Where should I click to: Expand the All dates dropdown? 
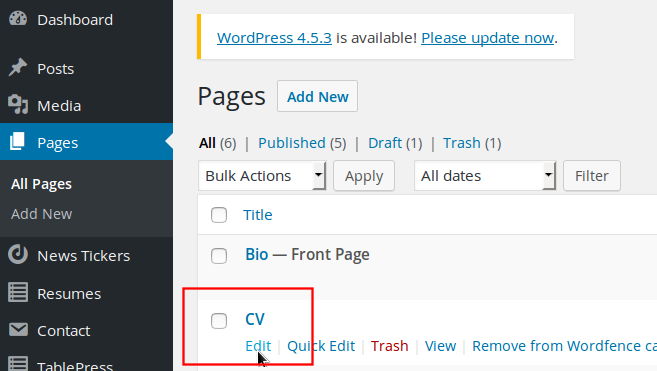(485, 176)
